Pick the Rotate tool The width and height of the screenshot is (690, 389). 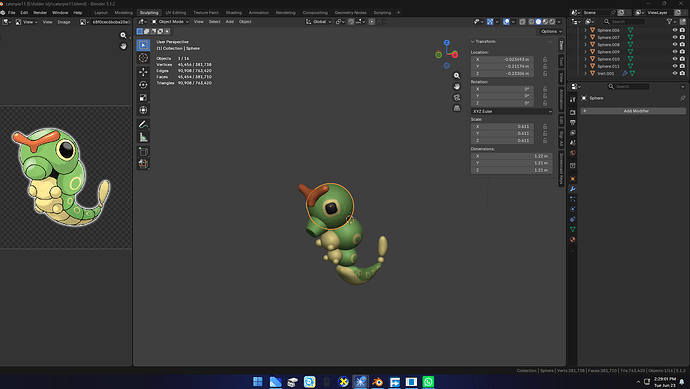(x=143, y=85)
